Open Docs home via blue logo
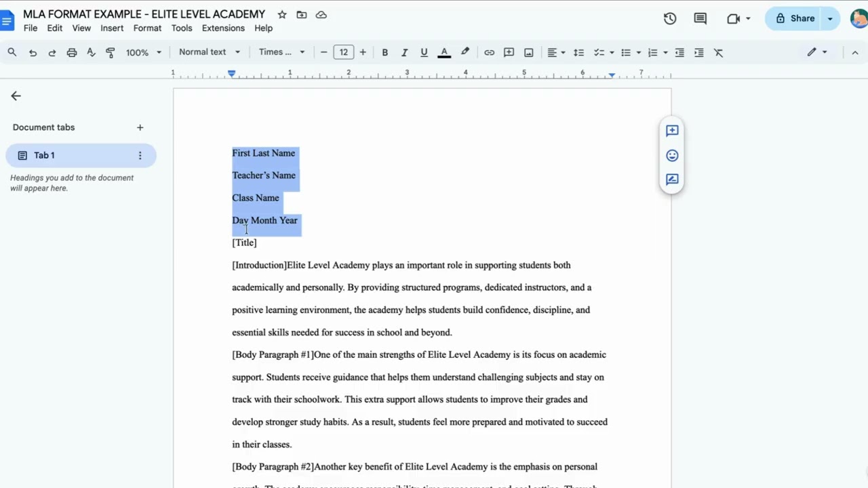Image resolution: width=868 pixels, height=488 pixels. 6,20
